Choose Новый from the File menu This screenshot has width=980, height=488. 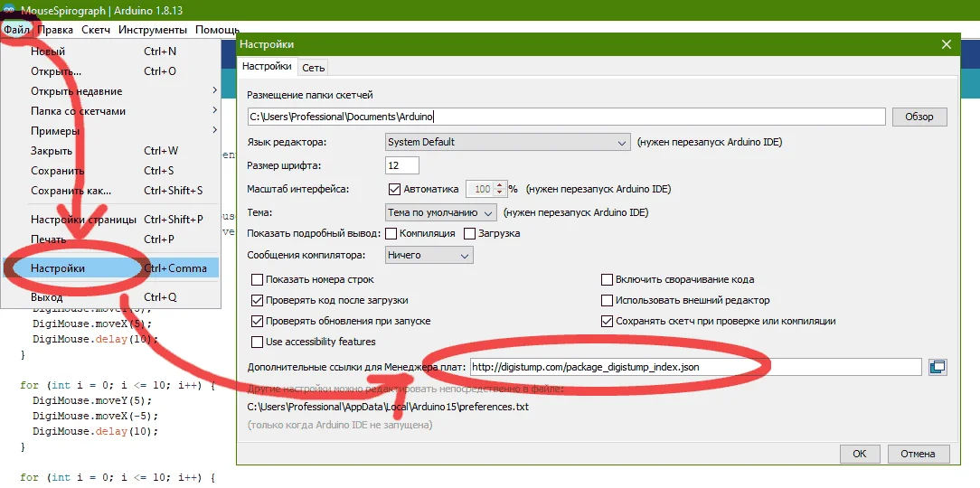[x=110, y=52]
